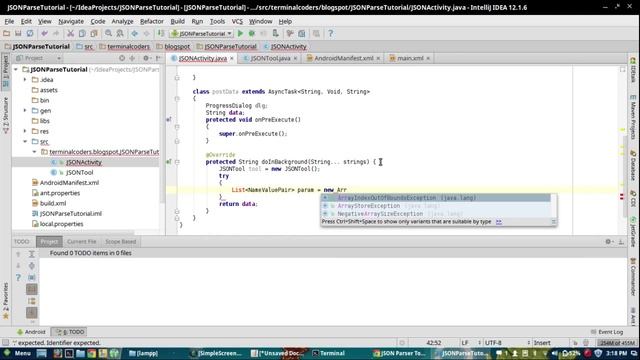The height and width of the screenshot is (360, 640).
Task: Run the app with green play button
Action: pyautogui.click(x=240, y=33)
